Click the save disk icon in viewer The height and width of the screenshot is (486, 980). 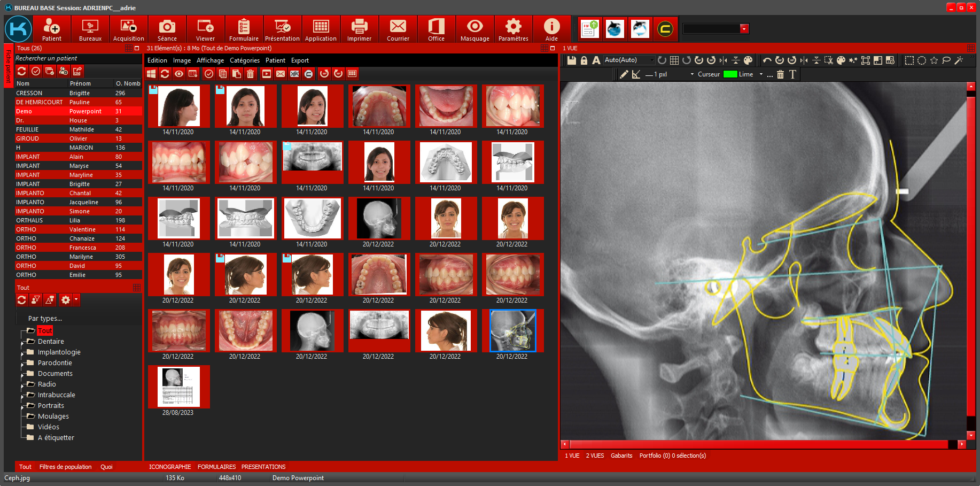click(x=572, y=60)
